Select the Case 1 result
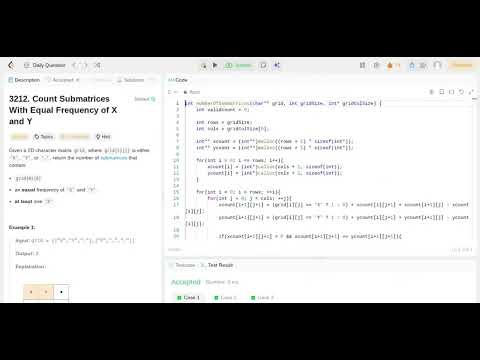 [188, 297]
